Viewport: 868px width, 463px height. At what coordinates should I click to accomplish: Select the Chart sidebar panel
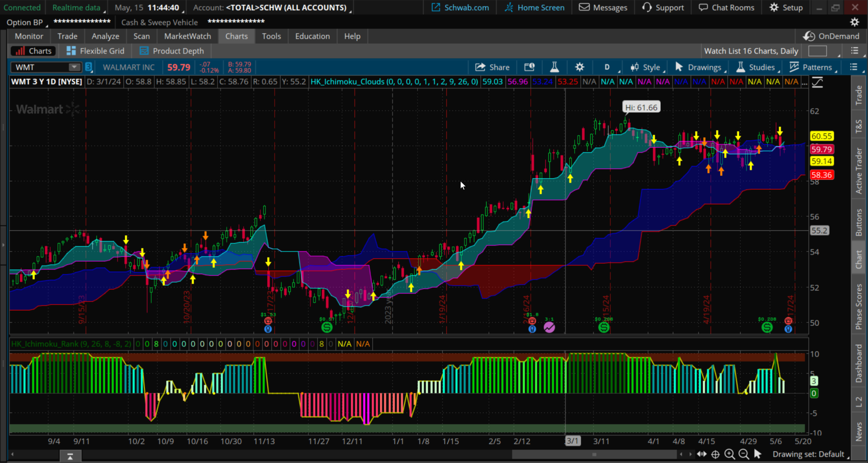858,259
